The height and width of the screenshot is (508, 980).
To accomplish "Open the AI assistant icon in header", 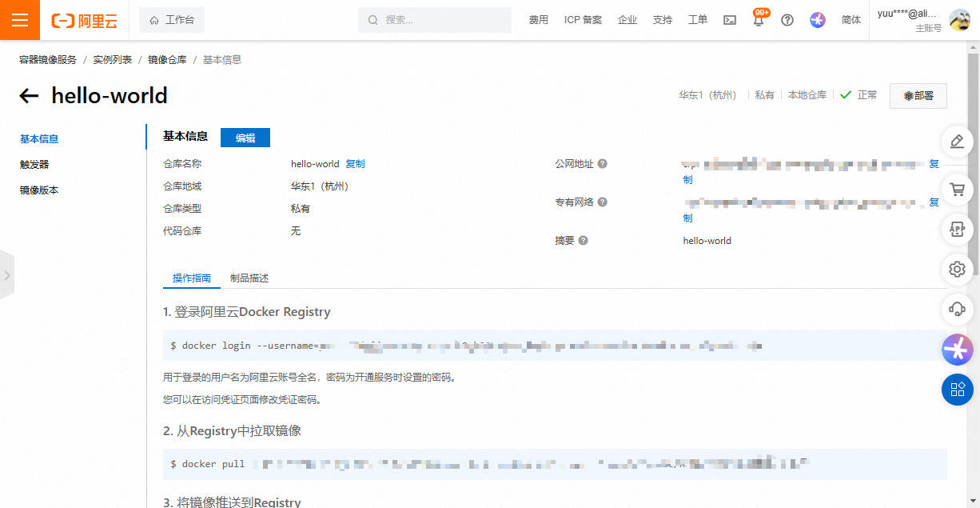I will [x=817, y=20].
